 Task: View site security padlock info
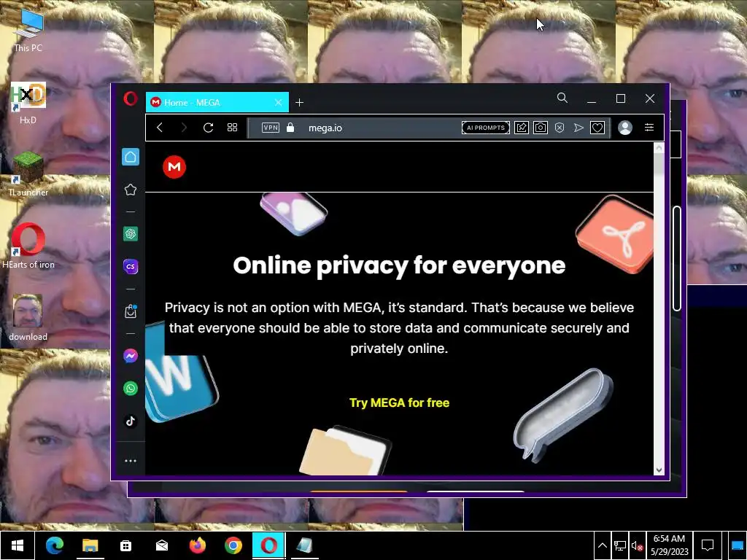290,128
